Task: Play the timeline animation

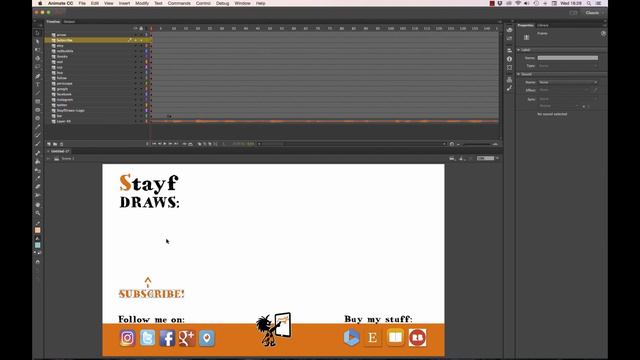Action: 165,144
